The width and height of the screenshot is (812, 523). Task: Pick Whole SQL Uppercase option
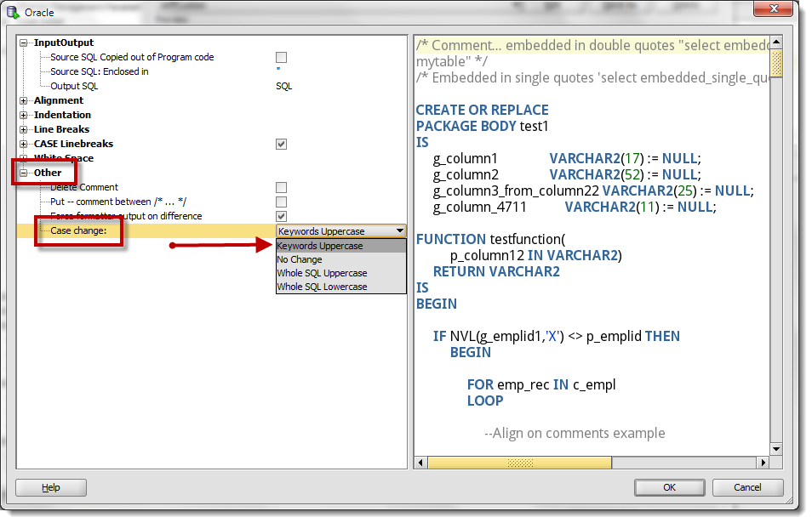coord(340,273)
